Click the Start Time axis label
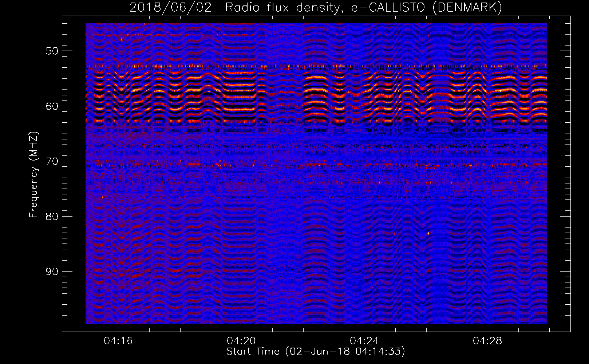This screenshot has height=364, width=589. 316,352
